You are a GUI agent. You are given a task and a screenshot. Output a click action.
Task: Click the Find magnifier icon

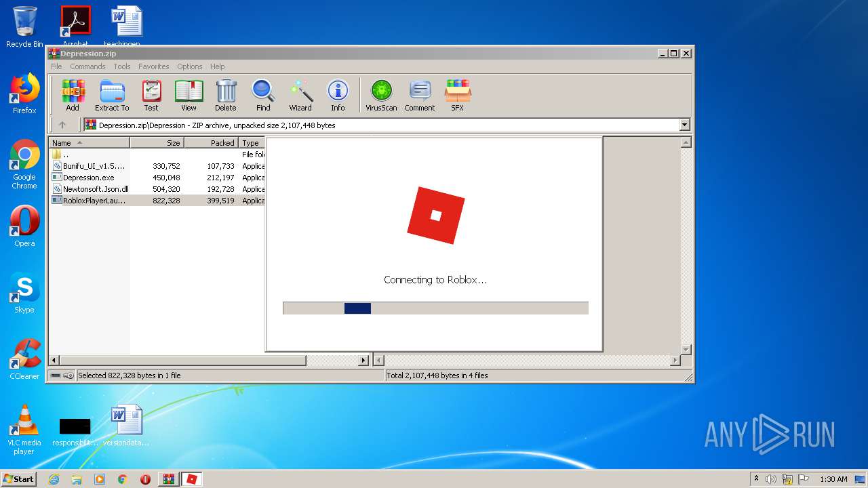263,95
